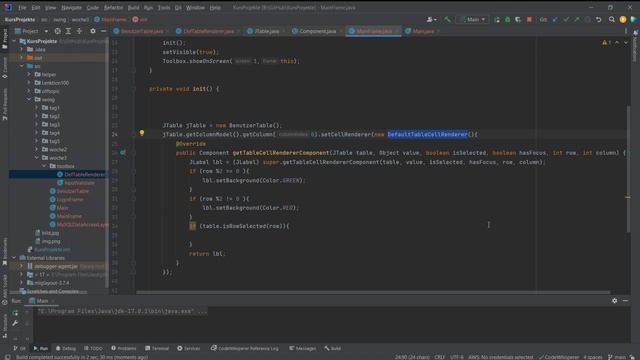Screen dimensions: 640x360
Task: Open CodeWhisperer Reference Log tool window
Action: click(244, 349)
